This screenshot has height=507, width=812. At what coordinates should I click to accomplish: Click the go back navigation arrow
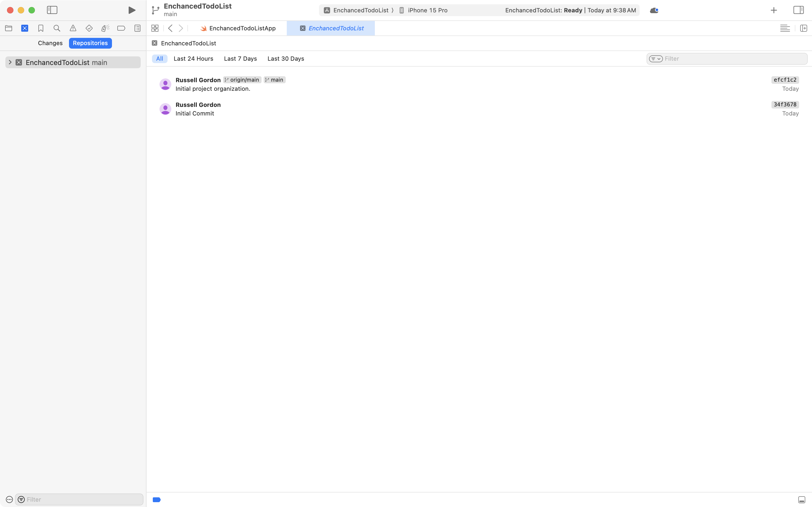[x=170, y=28]
